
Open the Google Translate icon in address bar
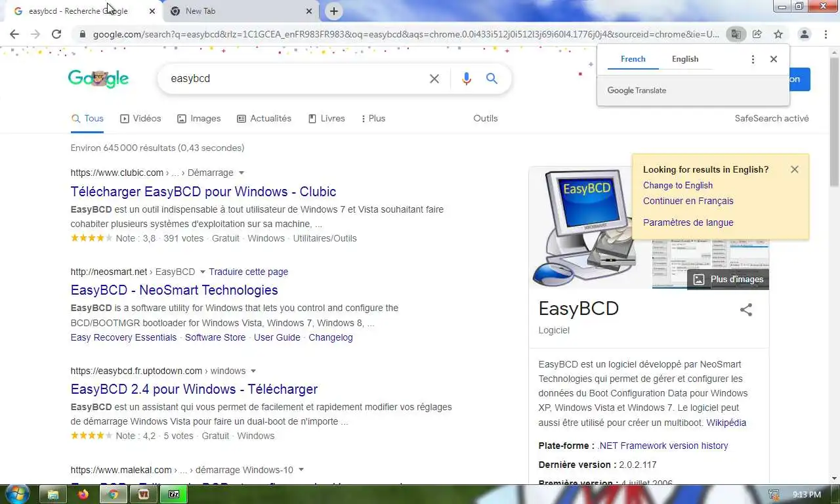pyautogui.click(x=736, y=34)
